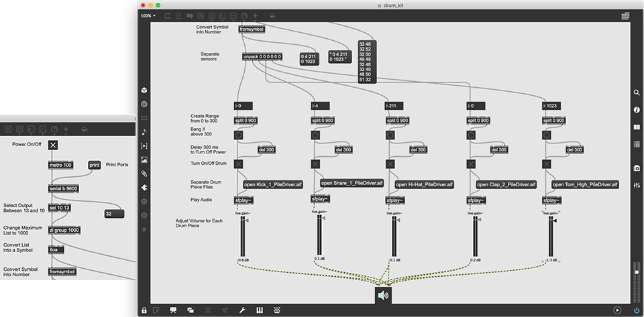Toggle the patcher lock icon
Image resolution: width=644 pixels, height=317 pixels.
pos(144,310)
